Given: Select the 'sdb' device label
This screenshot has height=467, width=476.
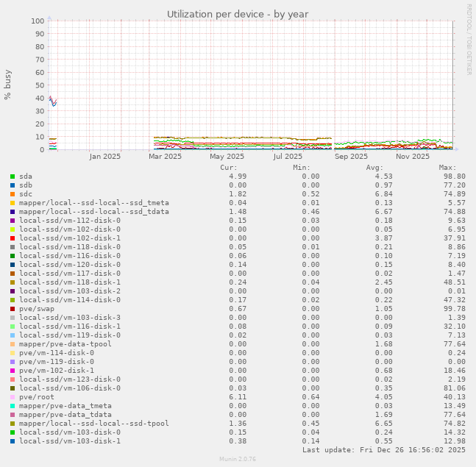Looking at the screenshot, I should (x=26, y=185).
